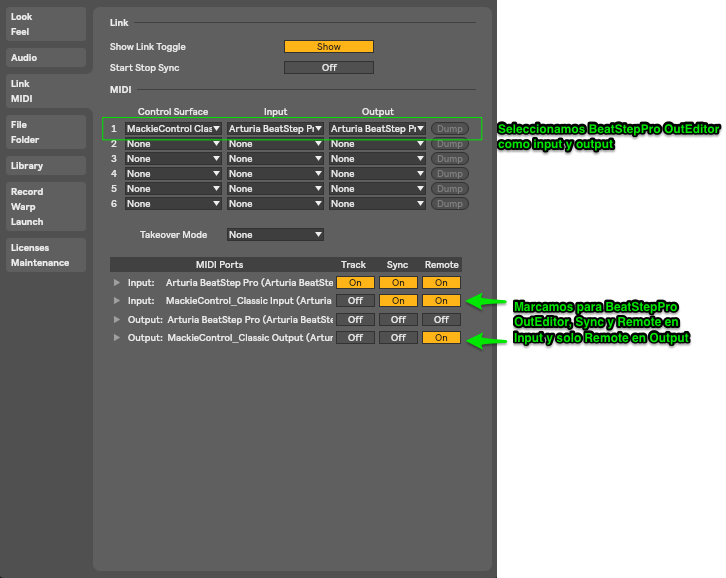Image resolution: width=726 pixels, height=578 pixels.
Task: Switch to the Audio preferences tab
Action: [46, 58]
